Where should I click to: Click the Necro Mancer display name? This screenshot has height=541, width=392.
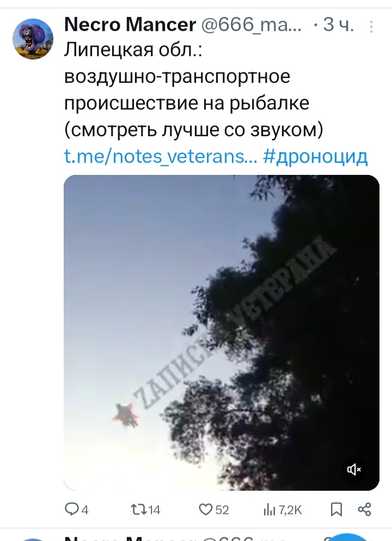point(130,25)
